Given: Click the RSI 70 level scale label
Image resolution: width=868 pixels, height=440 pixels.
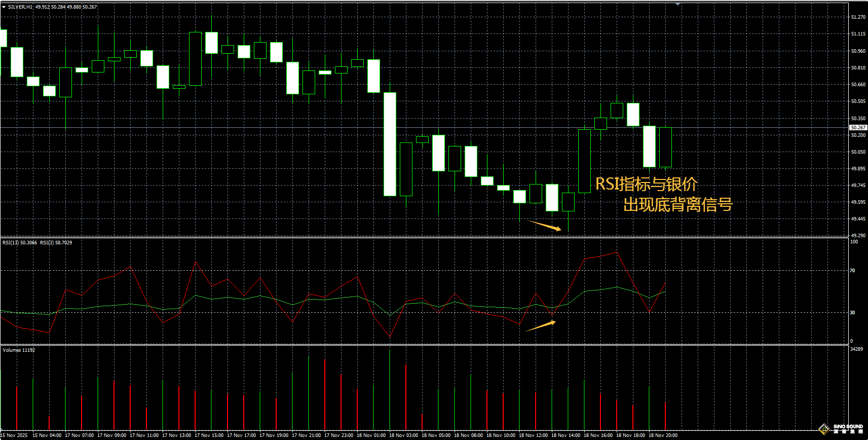Looking at the screenshot, I should [852, 271].
